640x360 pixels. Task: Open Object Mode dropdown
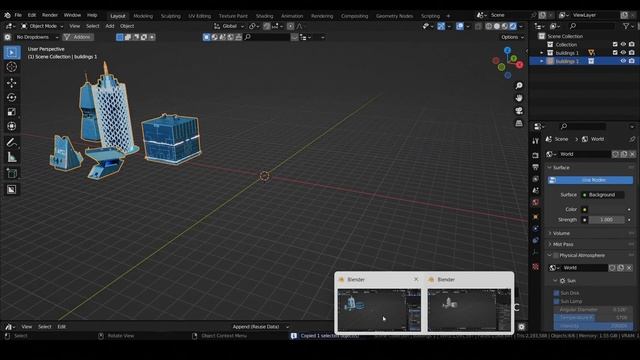[42, 26]
